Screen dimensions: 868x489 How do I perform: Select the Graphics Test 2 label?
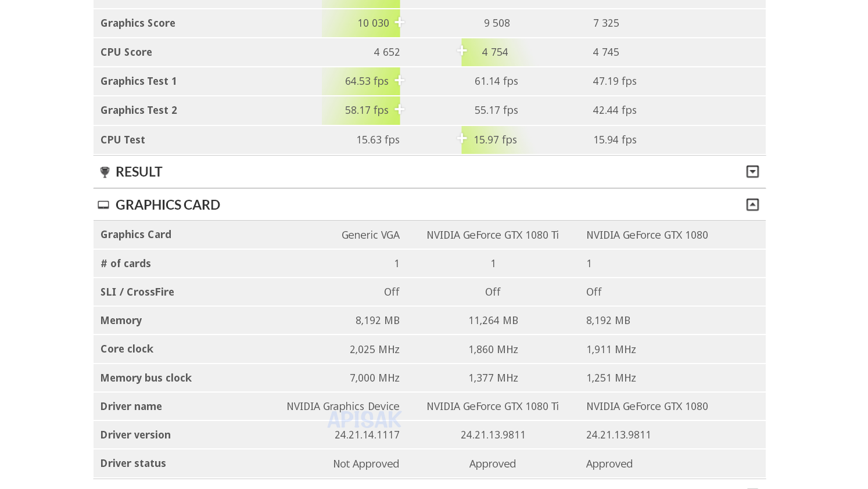tap(139, 110)
